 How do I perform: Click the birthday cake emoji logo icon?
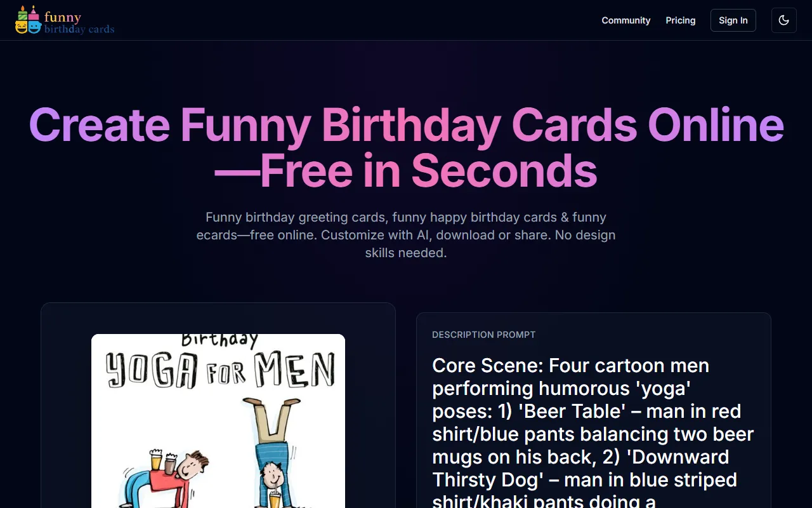(29, 20)
